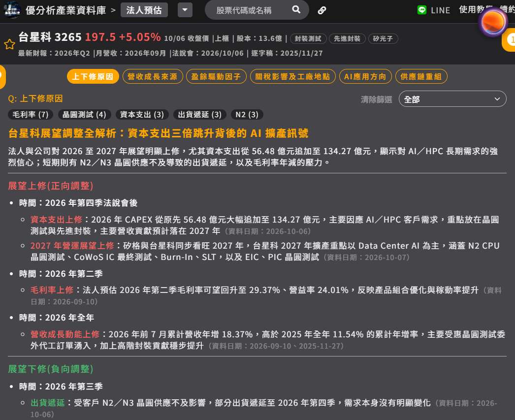
Task: Click the 法人預估 button
Action: [x=144, y=10]
